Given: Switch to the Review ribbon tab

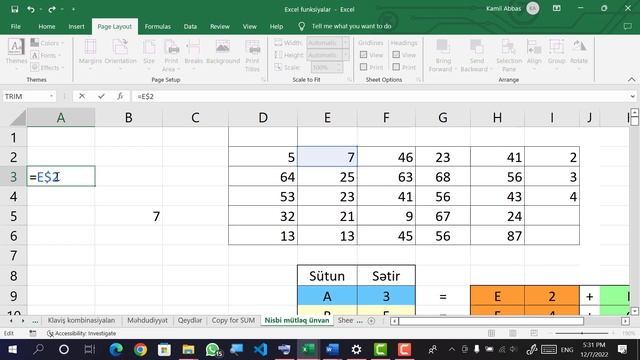Looking at the screenshot, I should [220, 26].
